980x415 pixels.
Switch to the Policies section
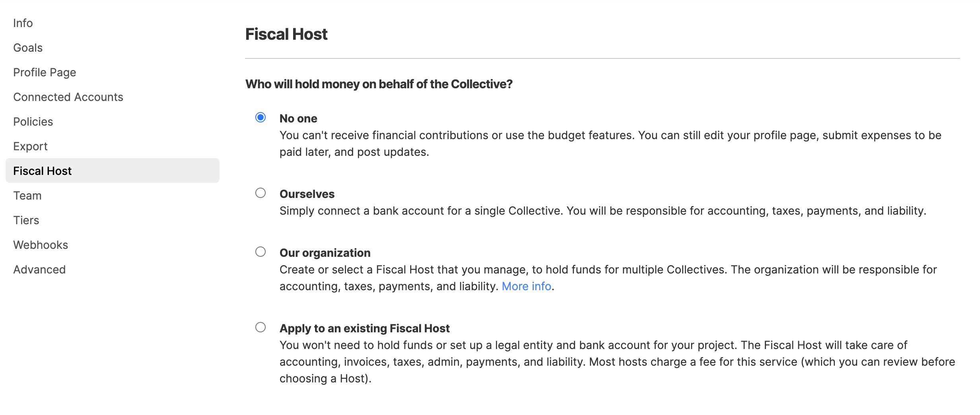pos(33,122)
